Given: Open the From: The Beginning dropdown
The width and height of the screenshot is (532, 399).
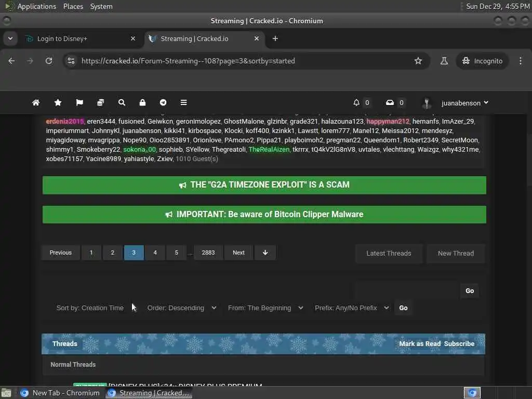Looking at the screenshot, I should [x=265, y=308].
